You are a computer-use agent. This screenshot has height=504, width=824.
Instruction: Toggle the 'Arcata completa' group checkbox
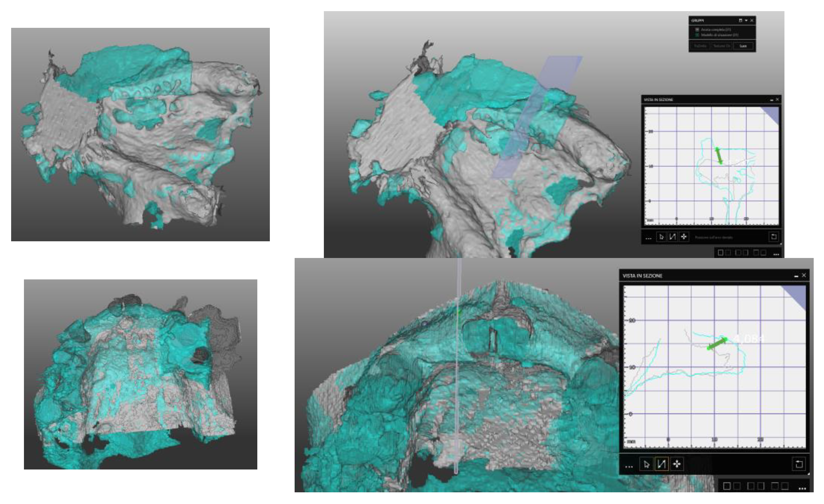tap(697, 29)
